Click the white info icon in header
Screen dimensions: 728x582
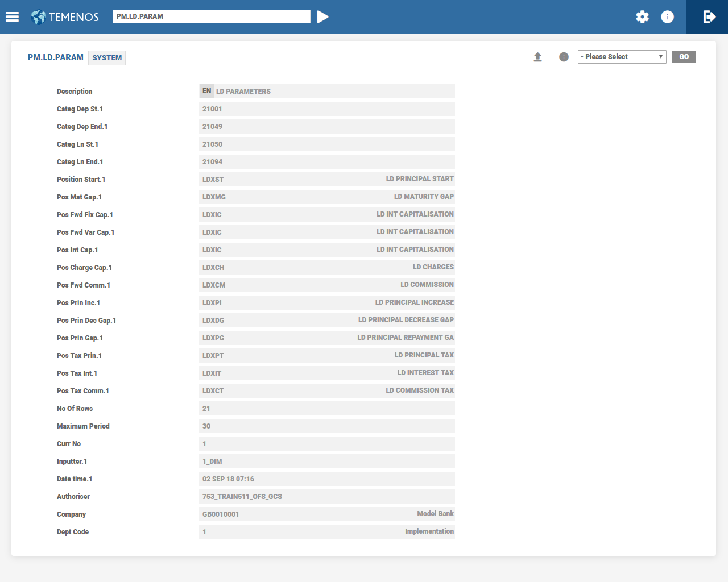[667, 17]
